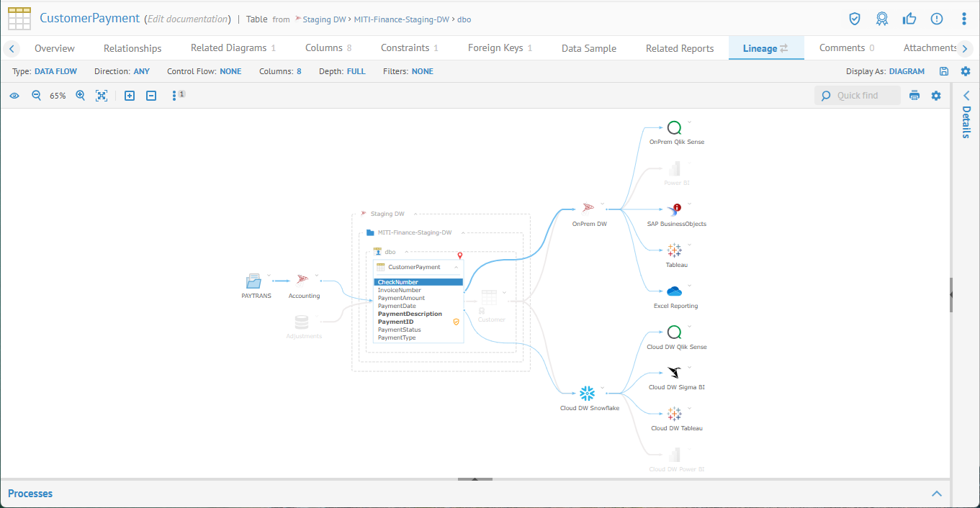Expand the Processes panel chevron
Screen dimensions: 980x508
click(937, 494)
